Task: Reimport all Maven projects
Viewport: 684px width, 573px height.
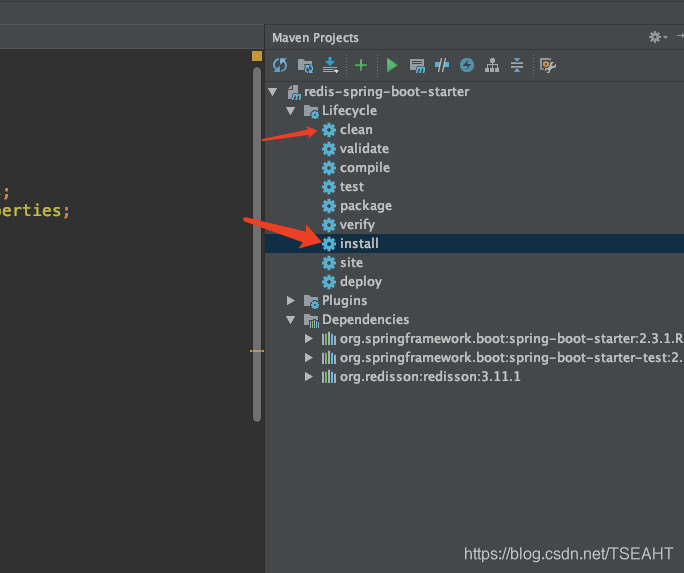Action: (x=280, y=65)
